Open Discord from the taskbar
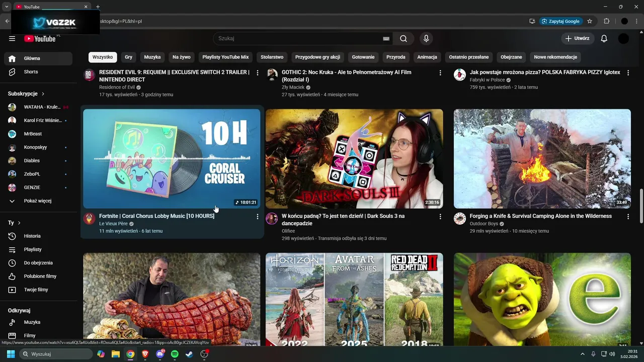 click(x=160, y=354)
